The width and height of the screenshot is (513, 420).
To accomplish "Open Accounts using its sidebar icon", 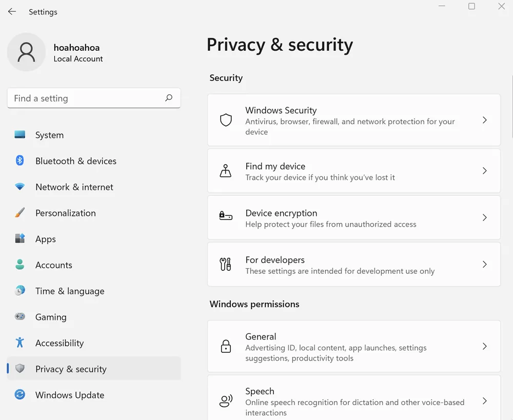I will [x=19, y=265].
